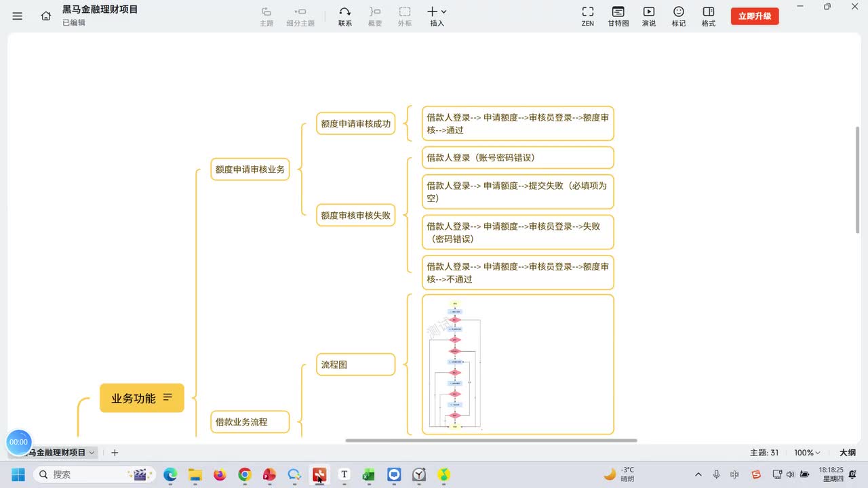
Task: Click the horizontal scrollbar
Action: (491, 441)
